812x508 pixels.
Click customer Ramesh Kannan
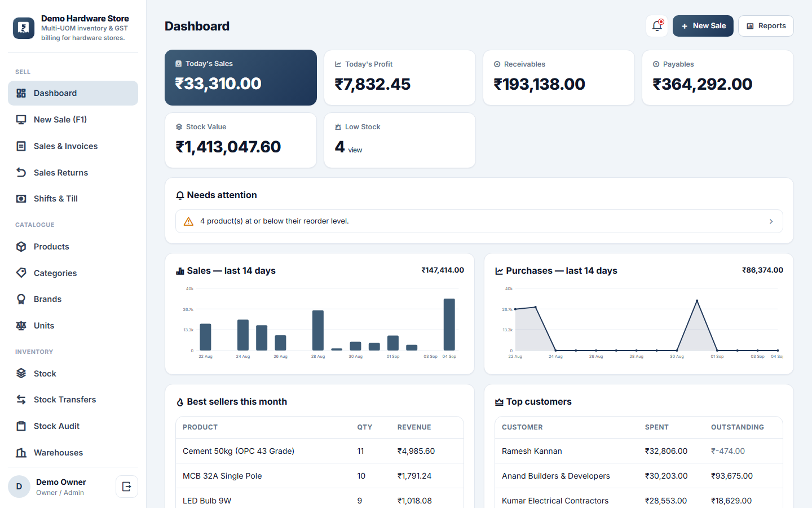point(532,451)
